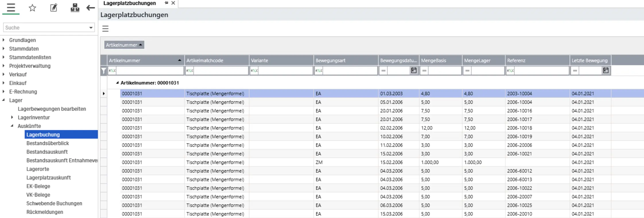This screenshot has height=218, width=644.
Task: Click the equals operator icon for MengeLager filter
Action: click(468, 70)
